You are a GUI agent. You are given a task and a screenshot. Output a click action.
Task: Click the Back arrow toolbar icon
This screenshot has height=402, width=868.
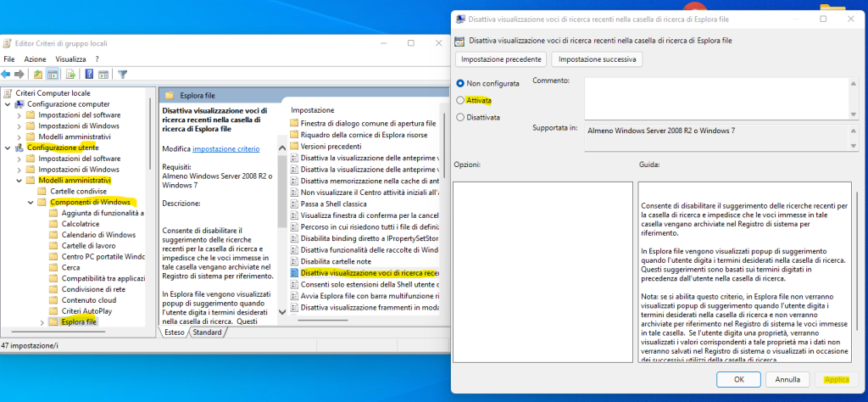7,75
